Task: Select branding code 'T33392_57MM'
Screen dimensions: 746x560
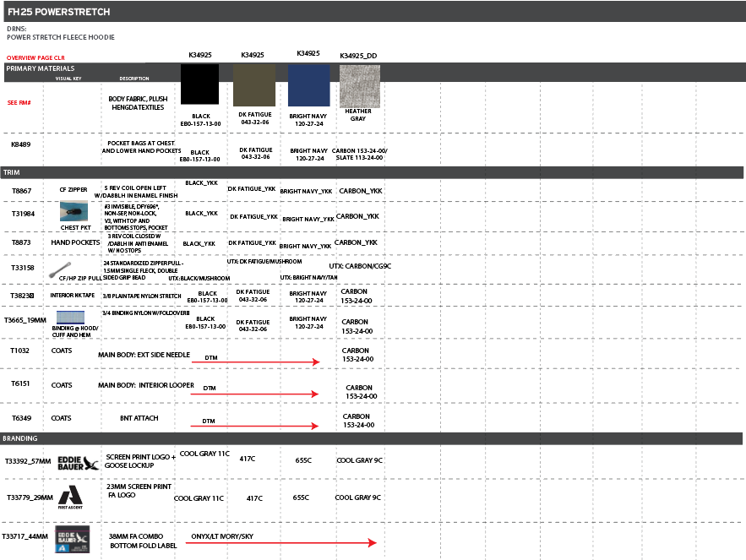Action: 28,461
